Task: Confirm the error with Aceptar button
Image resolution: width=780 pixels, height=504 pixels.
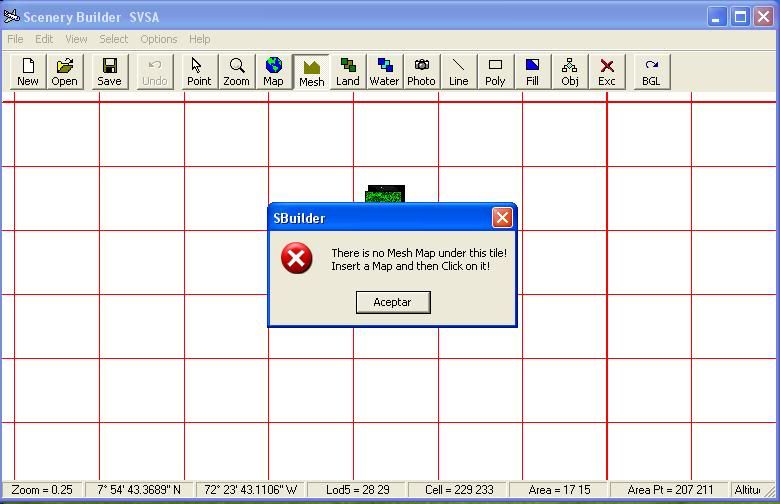Action: pos(393,302)
